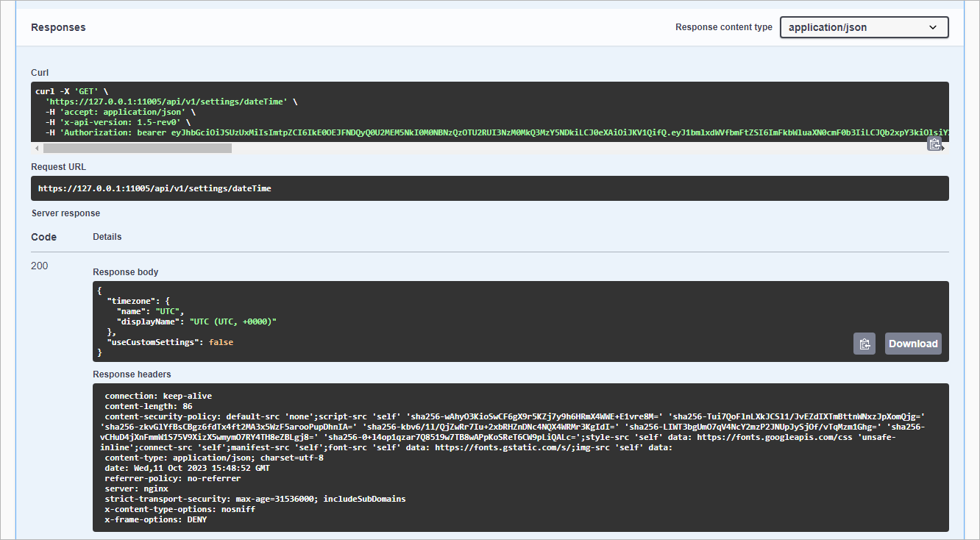Click the x-frame-options DENY header line

coord(156,519)
